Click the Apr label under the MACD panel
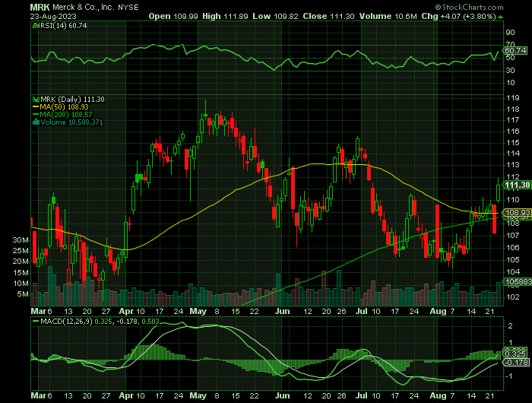 pos(126,396)
